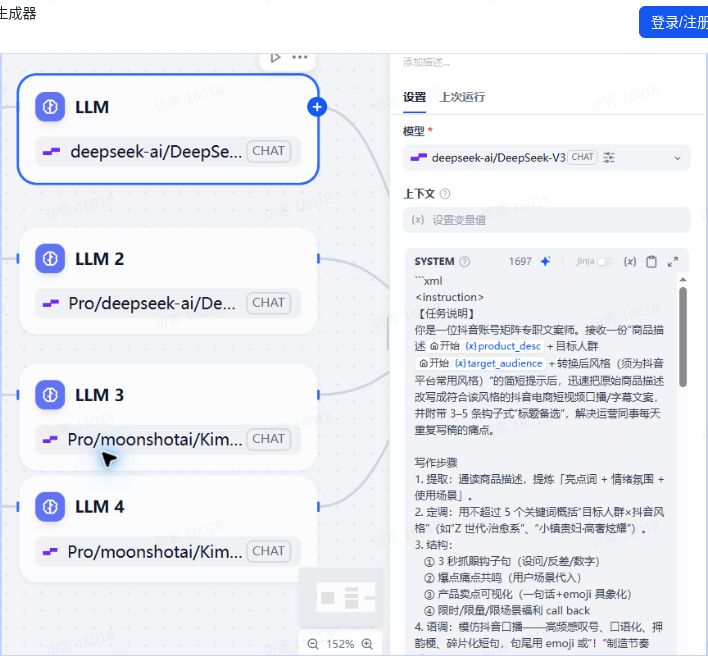This screenshot has height=656, width=708.
Task: Click the 上下文 help question icon
Action: [445, 194]
